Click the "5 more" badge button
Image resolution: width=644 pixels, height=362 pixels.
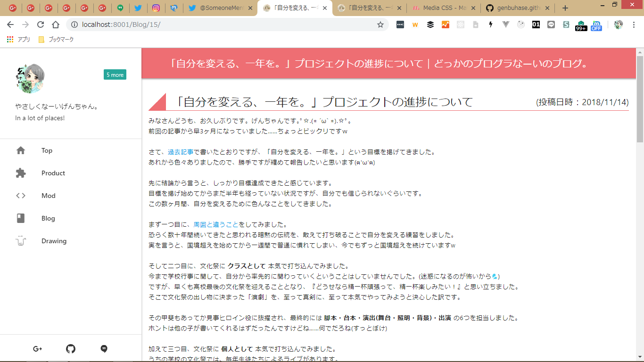coord(115,74)
